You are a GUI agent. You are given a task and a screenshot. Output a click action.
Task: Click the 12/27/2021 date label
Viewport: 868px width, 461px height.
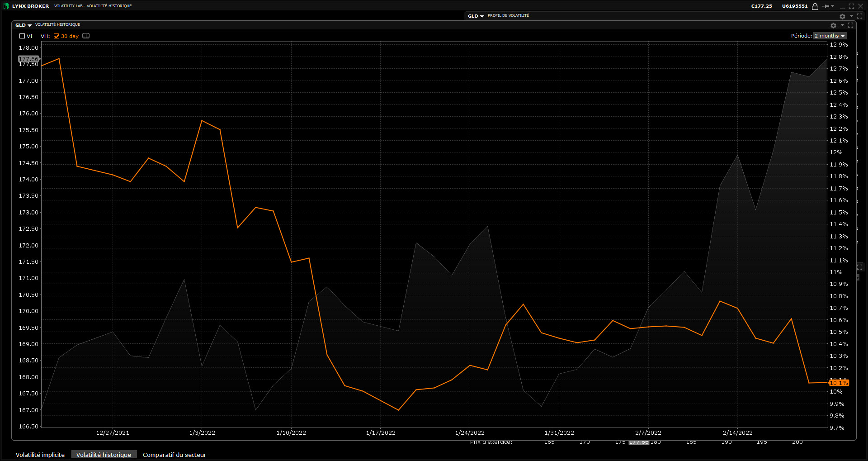pos(113,432)
